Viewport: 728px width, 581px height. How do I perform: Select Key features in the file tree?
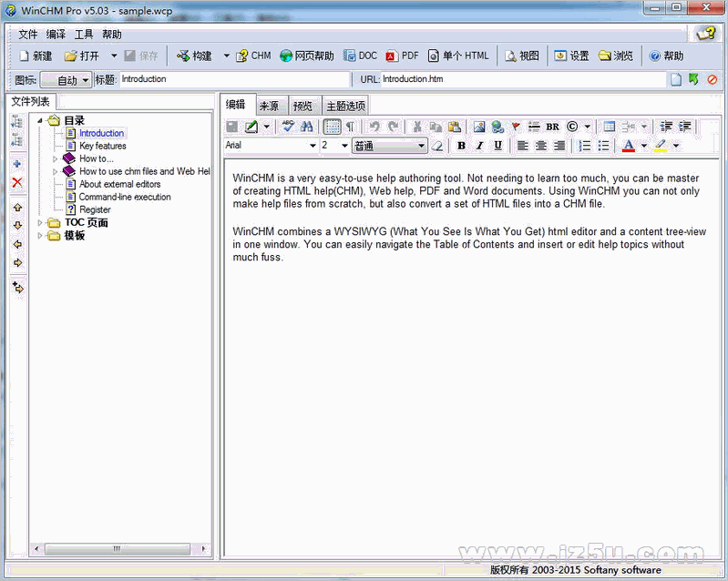[x=103, y=147]
